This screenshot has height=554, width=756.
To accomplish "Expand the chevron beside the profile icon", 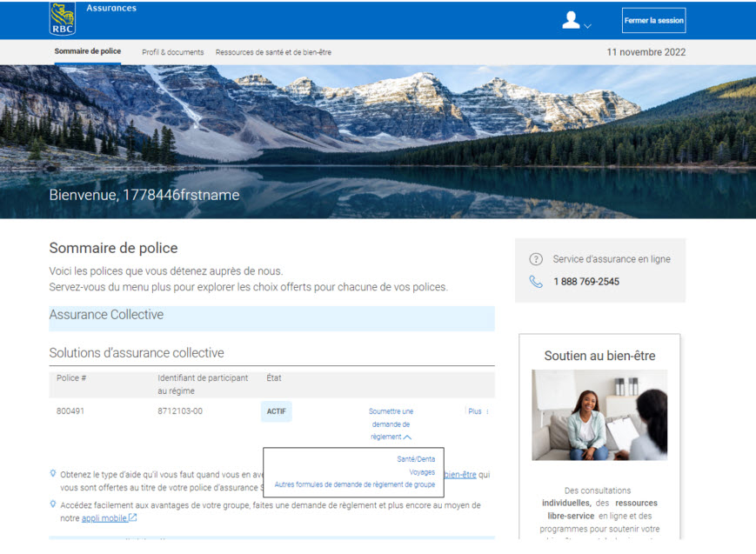I will pos(587,26).
